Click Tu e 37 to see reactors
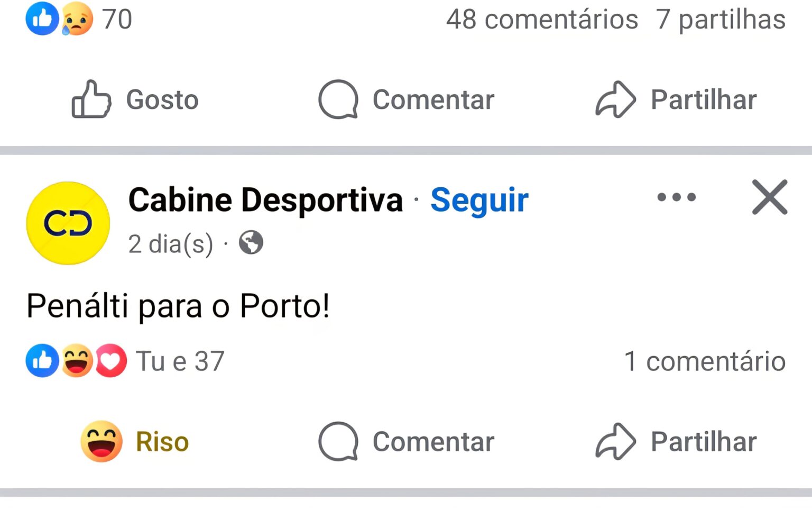The height and width of the screenshot is (510, 812). 181,360
